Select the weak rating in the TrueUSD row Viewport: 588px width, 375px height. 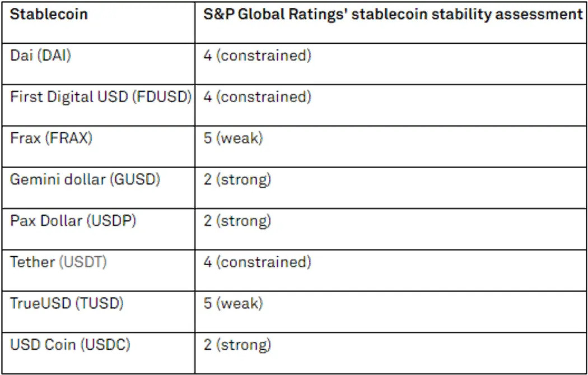coord(233,303)
